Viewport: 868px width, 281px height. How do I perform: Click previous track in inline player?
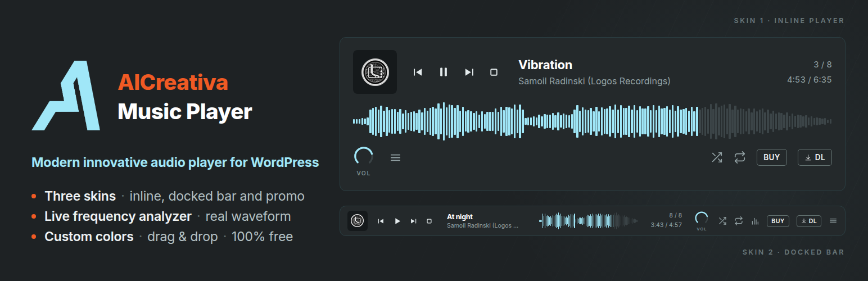[418, 72]
